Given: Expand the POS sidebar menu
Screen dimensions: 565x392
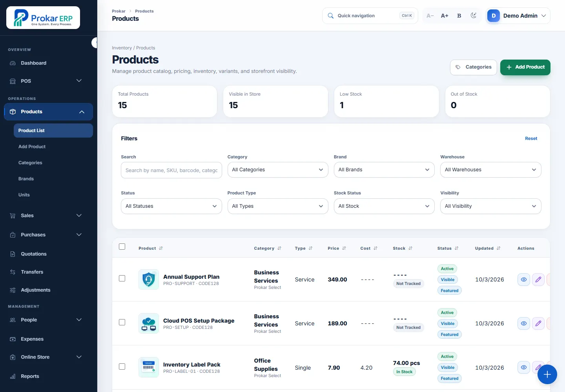Looking at the screenshot, I should (x=48, y=81).
